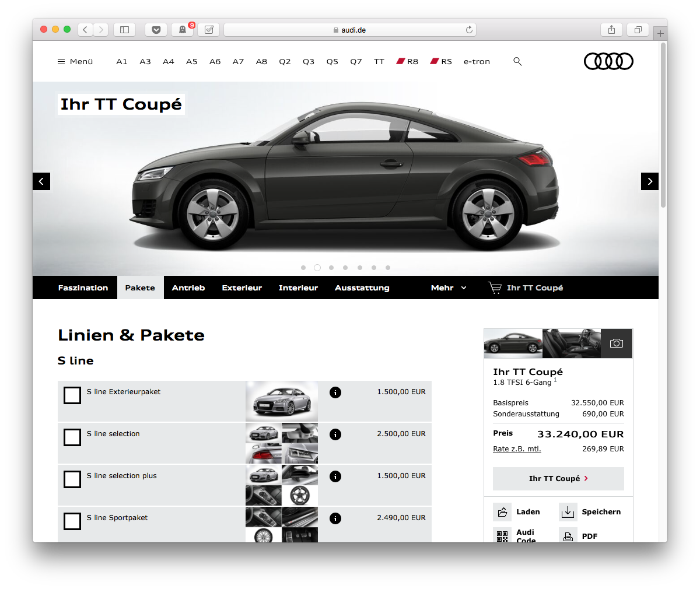Screen dimensions: 700x589
Task: Open the A1 model link
Action: click(x=121, y=61)
